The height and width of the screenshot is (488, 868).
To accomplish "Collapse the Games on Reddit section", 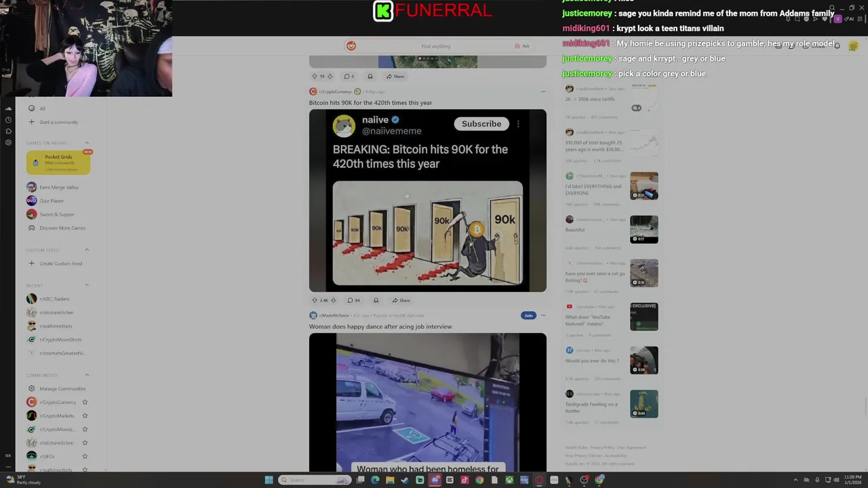I will pyautogui.click(x=87, y=143).
